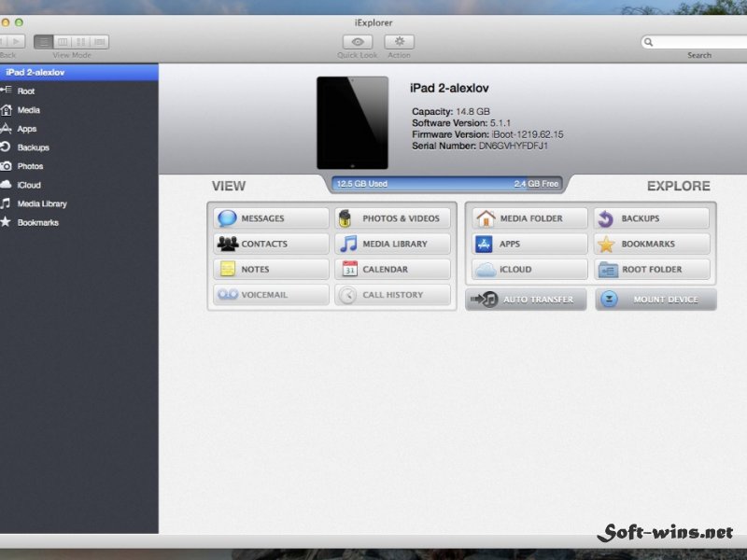747x560 pixels.
Task: Open the Messages viewer button
Action: click(271, 218)
